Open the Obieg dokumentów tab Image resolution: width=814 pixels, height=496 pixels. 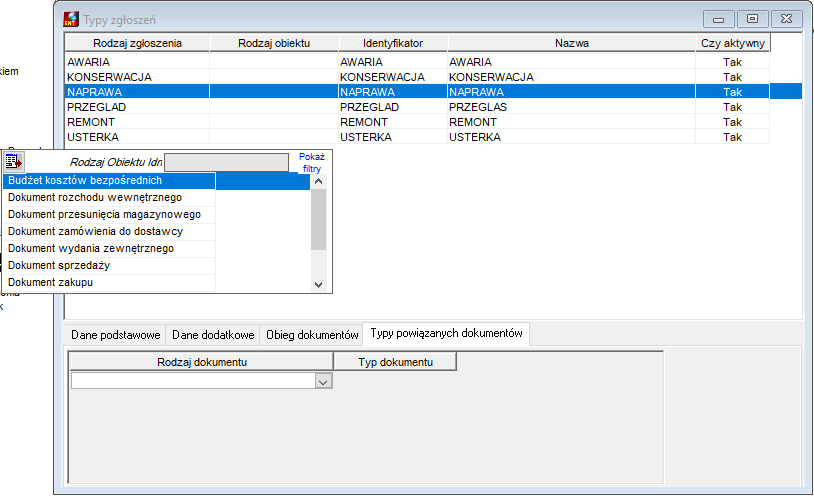[x=312, y=335]
